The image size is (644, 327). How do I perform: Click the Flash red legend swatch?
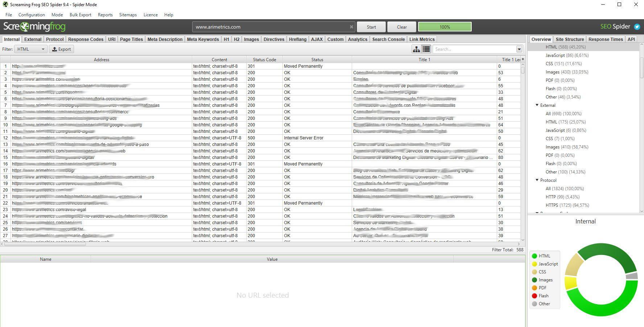click(x=534, y=296)
